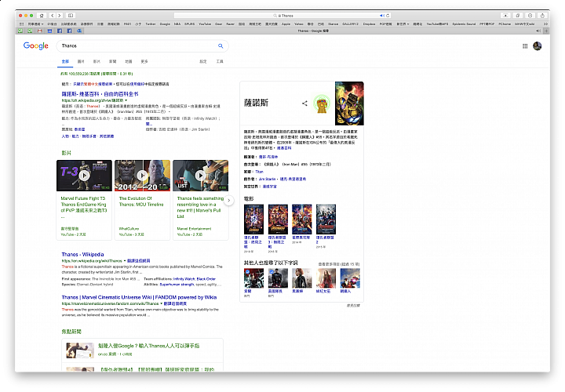The height and width of the screenshot is (392, 565).
Task: Open the Twitter bookmark
Action: (150, 24)
